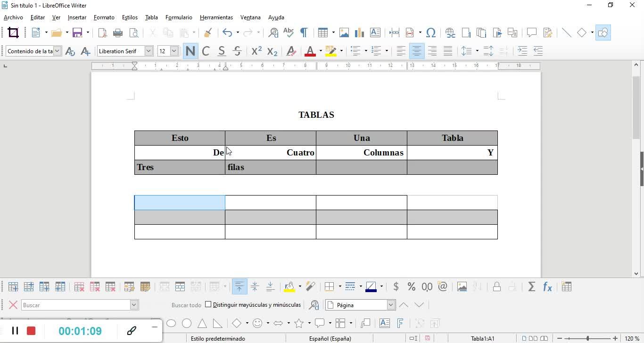Toggle Bold formatting button
This screenshot has height=343, width=644.
pyautogui.click(x=190, y=51)
